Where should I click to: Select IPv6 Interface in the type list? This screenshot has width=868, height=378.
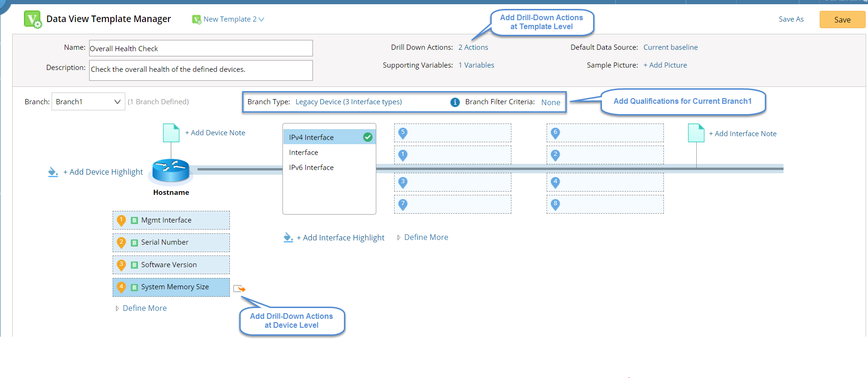pos(312,168)
